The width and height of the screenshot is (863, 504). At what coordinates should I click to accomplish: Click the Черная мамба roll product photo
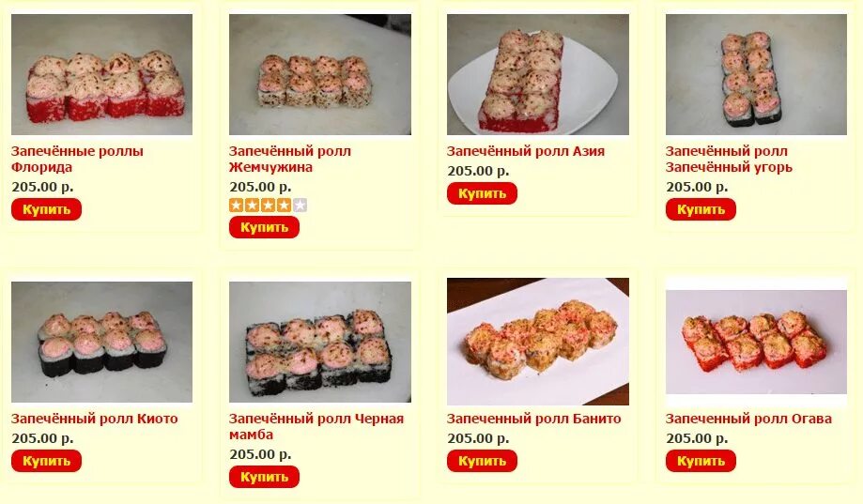(320, 342)
